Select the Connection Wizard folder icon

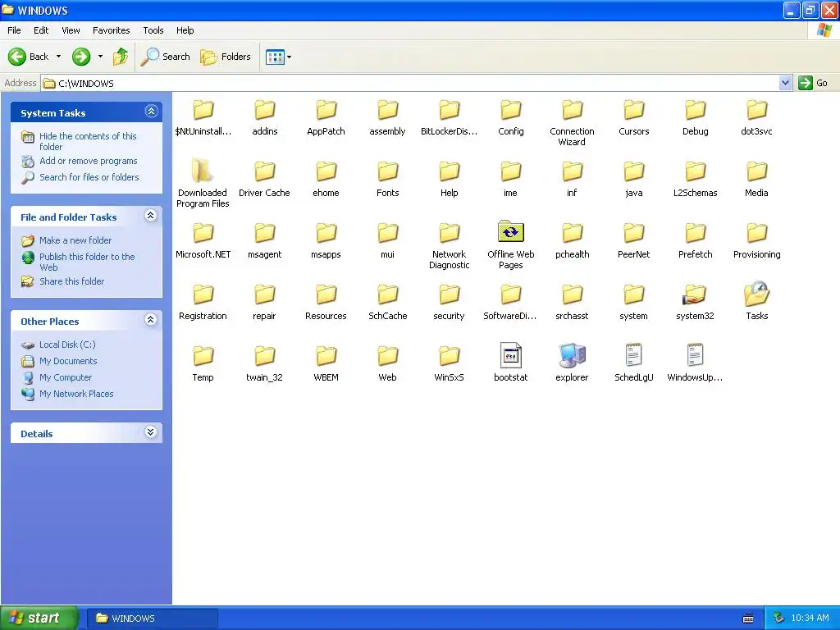point(572,111)
